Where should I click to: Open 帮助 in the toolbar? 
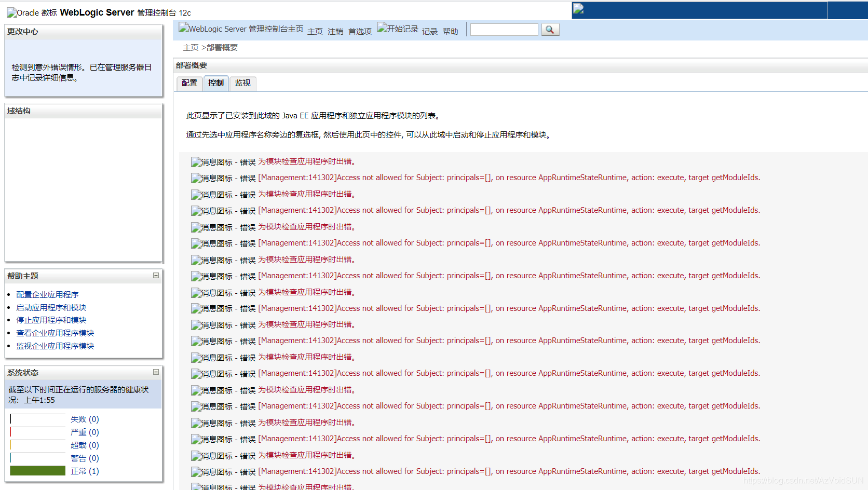point(451,32)
